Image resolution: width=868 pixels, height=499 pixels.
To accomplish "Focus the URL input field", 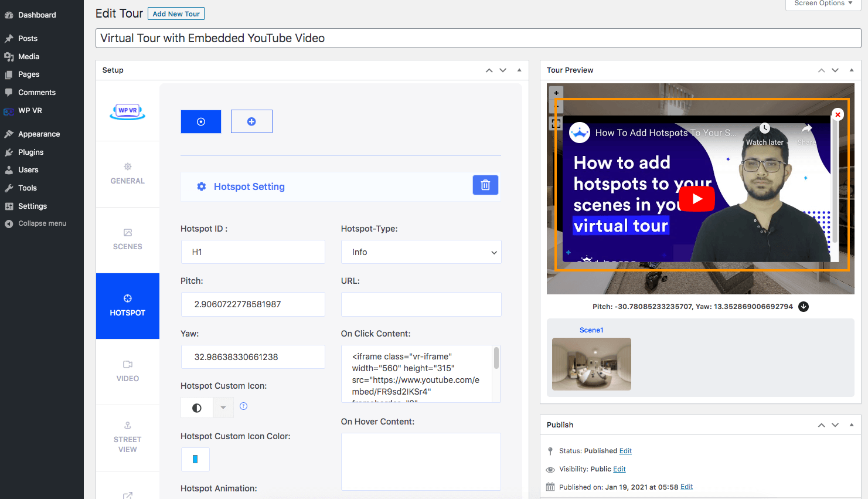I will click(x=421, y=304).
